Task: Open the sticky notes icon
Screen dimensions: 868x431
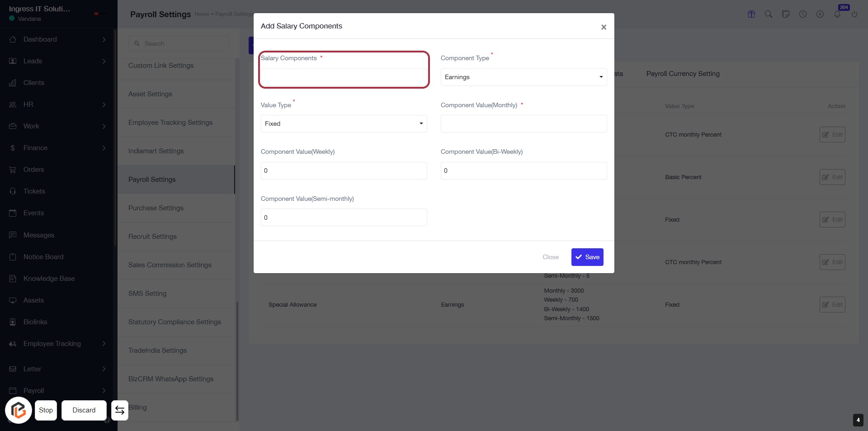Action: [x=786, y=14]
